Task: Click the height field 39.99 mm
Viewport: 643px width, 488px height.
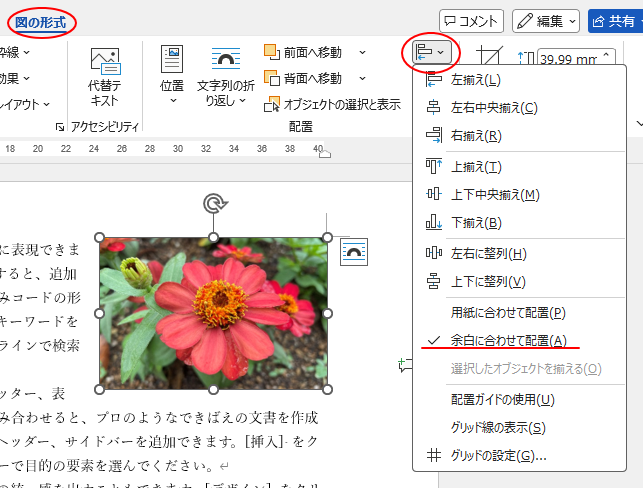Action: coord(568,59)
